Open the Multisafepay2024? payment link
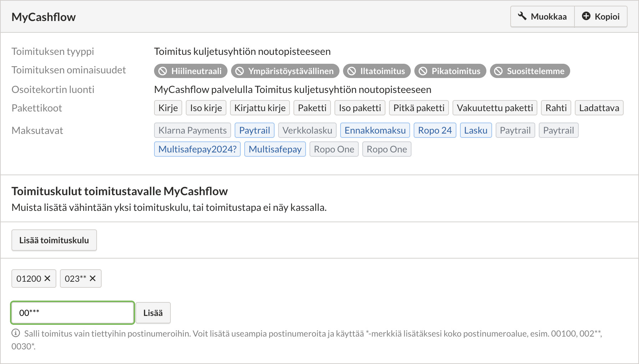This screenshot has height=364, width=639. 198,149
